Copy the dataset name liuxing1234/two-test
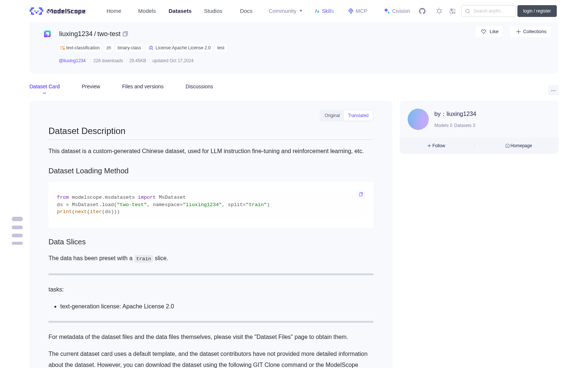Image resolution: width=588 pixels, height=368 pixels. pos(125,34)
